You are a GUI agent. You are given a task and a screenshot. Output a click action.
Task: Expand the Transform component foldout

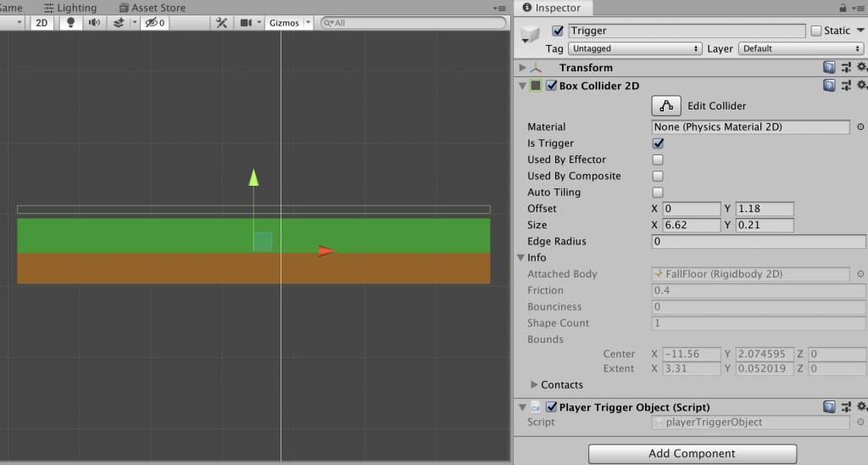click(522, 68)
